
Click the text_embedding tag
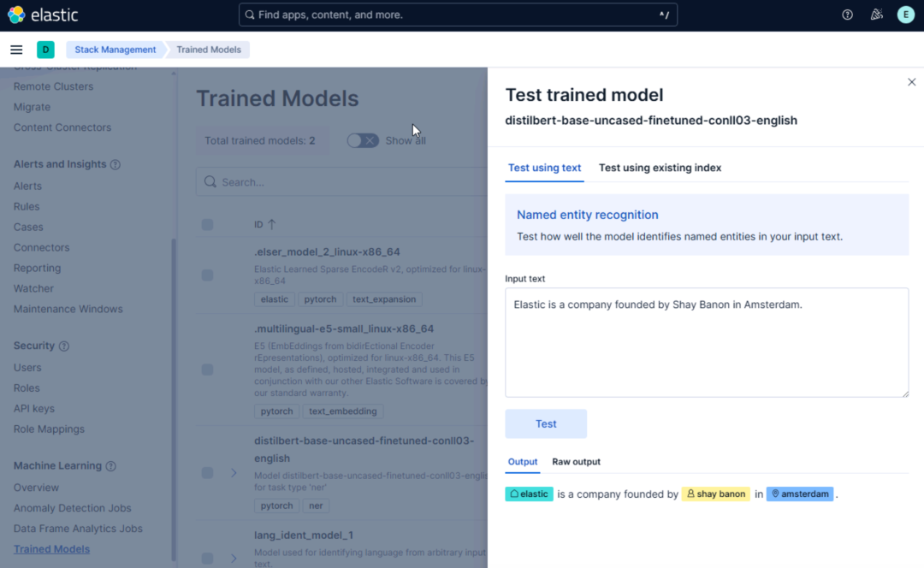pos(343,411)
